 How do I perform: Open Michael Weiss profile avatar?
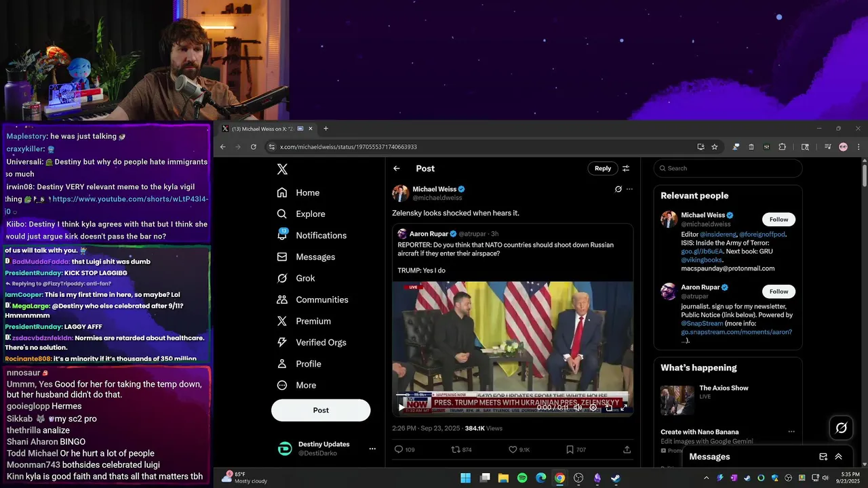click(x=400, y=193)
